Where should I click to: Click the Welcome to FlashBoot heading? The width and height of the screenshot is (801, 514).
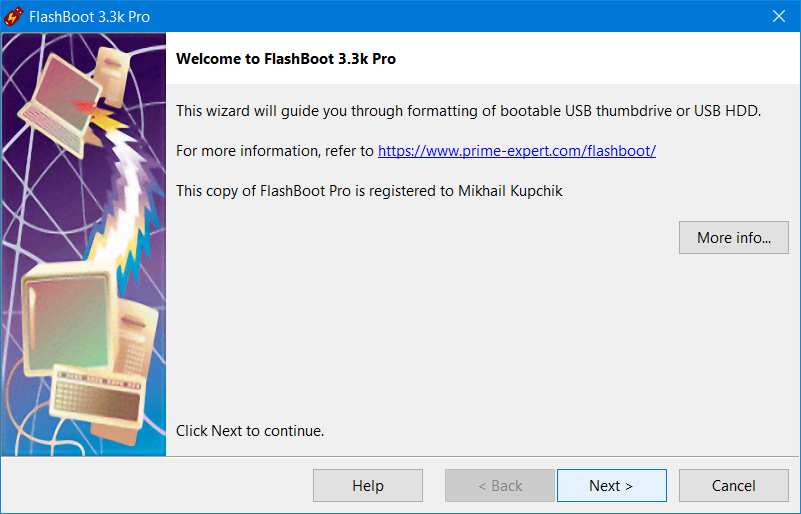[286, 59]
